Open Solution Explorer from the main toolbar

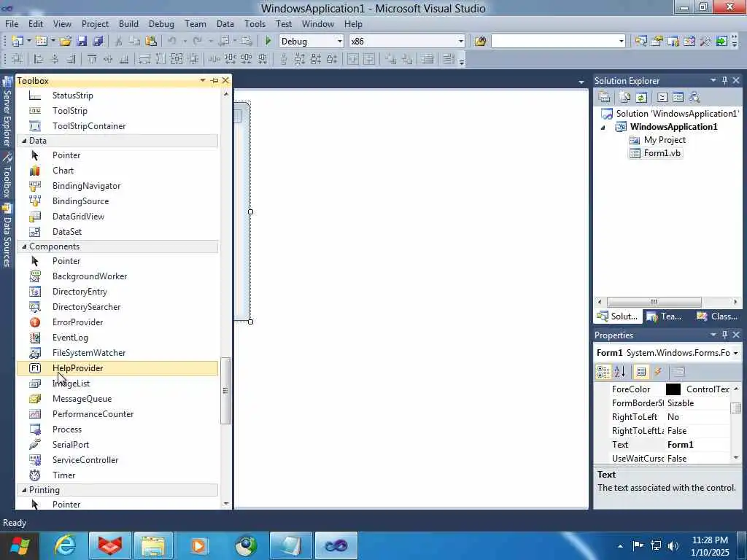point(640,42)
